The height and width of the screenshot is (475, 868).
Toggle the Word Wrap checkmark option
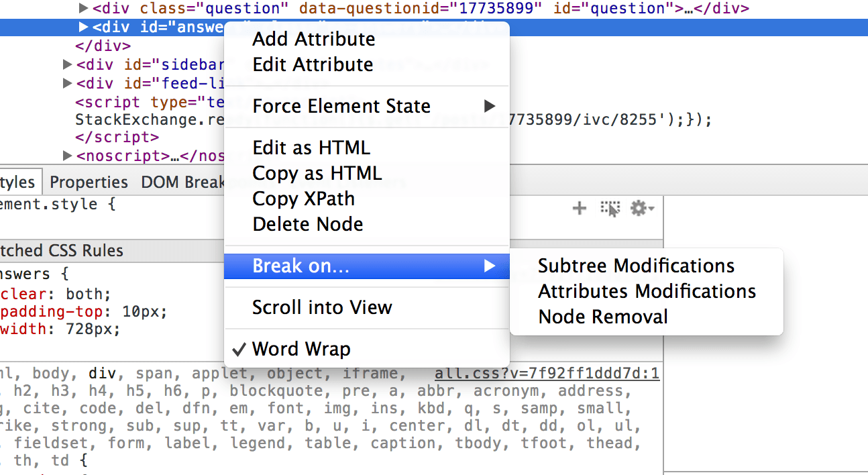[x=367, y=349]
